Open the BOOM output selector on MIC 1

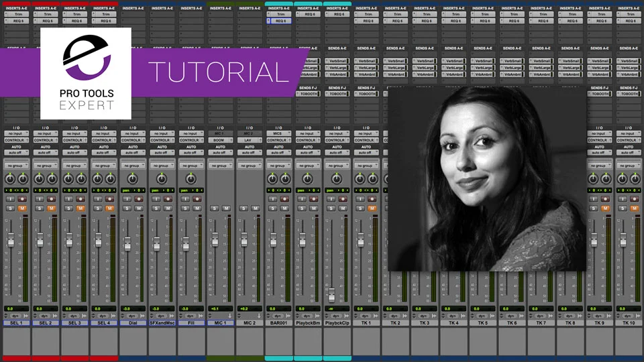point(221,140)
